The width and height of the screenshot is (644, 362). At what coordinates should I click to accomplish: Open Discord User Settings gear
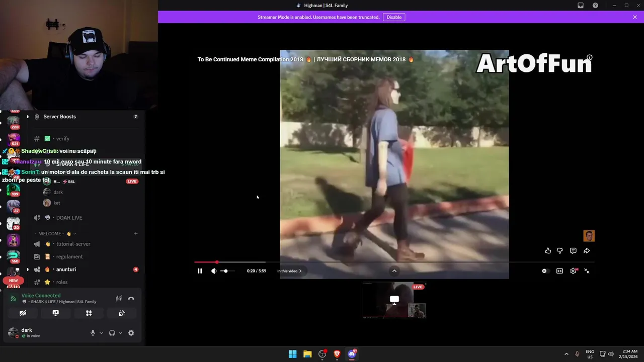tap(131, 333)
